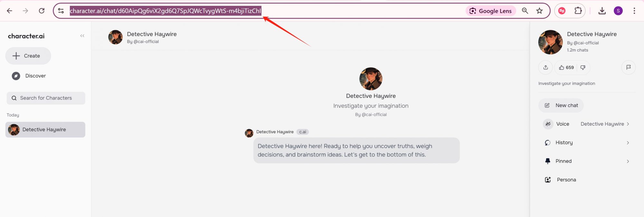Click the large centered Detective Haywire avatar
This screenshot has height=217, width=644.
(371, 79)
